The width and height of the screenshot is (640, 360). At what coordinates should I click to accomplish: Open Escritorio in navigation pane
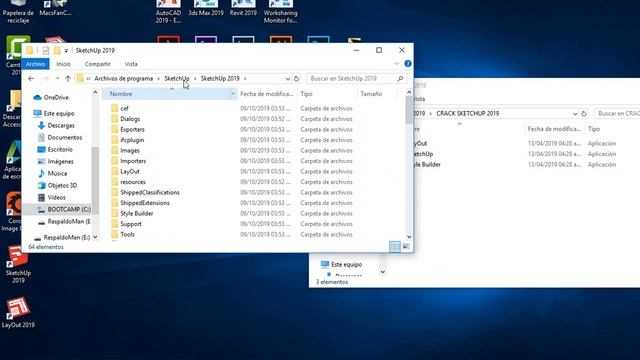click(60, 149)
